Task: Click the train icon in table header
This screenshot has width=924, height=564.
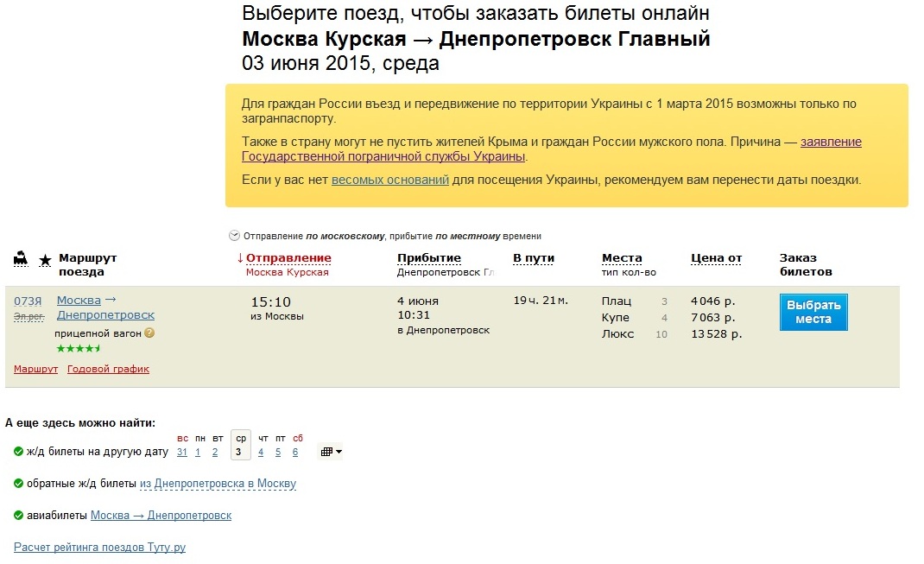Action: click(x=21, y=259)
